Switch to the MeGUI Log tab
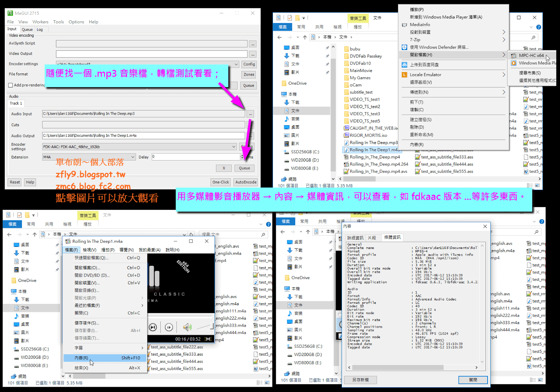Image resolution: width=560 pixels, height=392 pixels. click(x=40, y=30)
